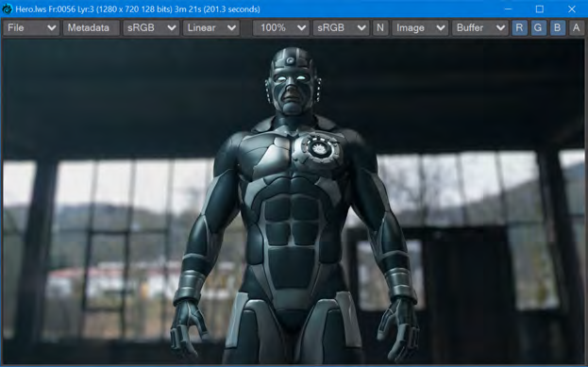
Task: Click the Hero.lws title bar text
Action: [138, 9]
